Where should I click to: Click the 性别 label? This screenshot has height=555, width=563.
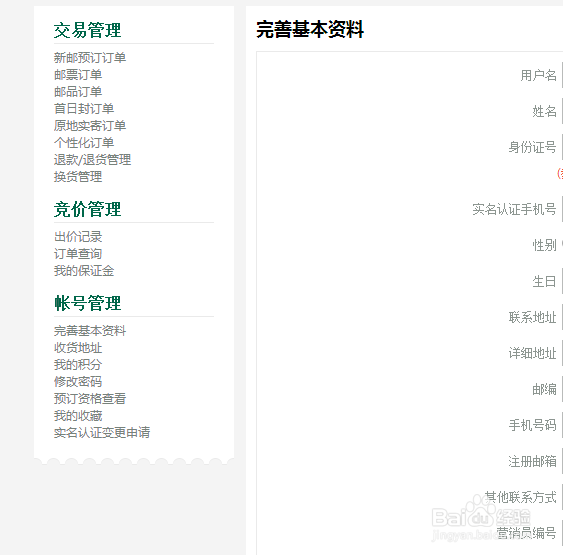[x=544, y=245]
